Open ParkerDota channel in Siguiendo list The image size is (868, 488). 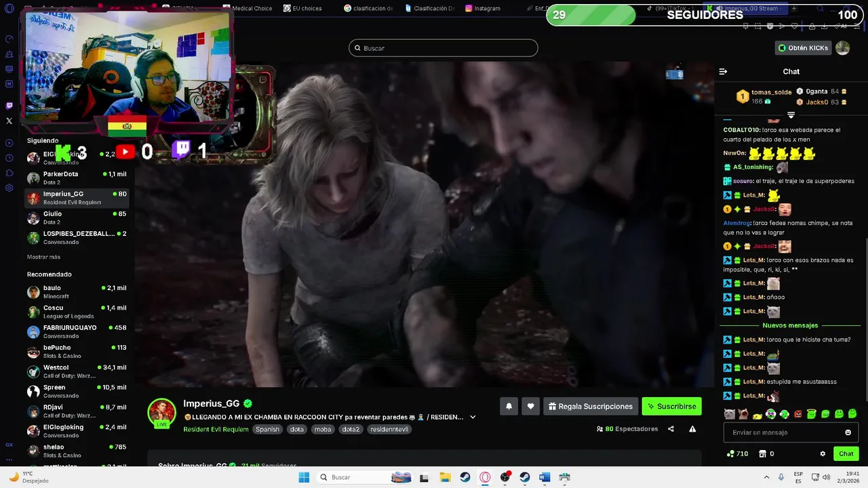click(77, 178)
